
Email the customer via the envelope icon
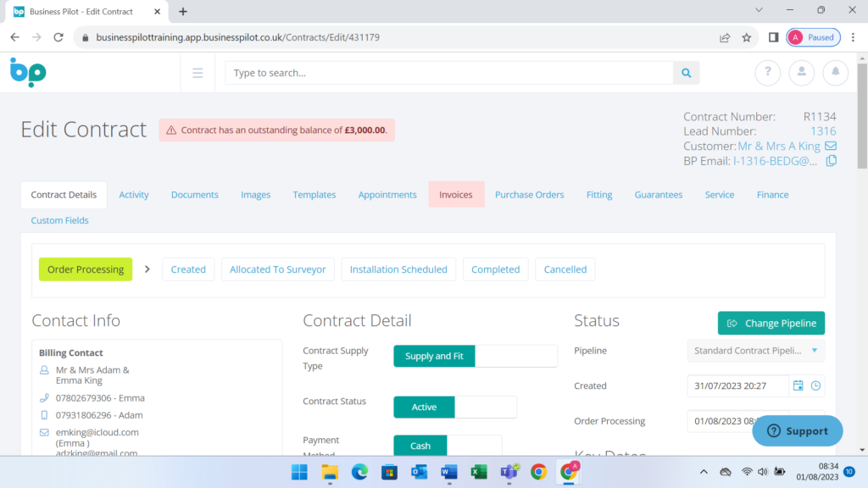point(829,146)
